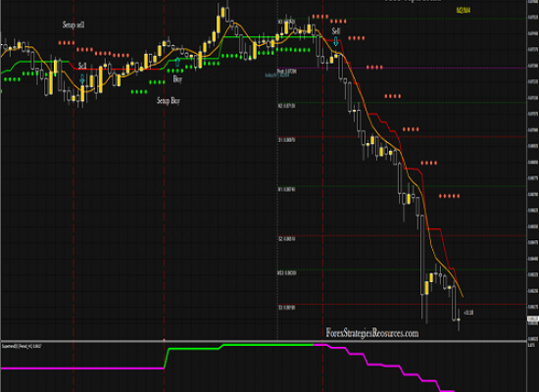This screenshot has height=392, width=539.
Task: Click the cyan down arrow below the right Sell label
Action: [336, 41]
